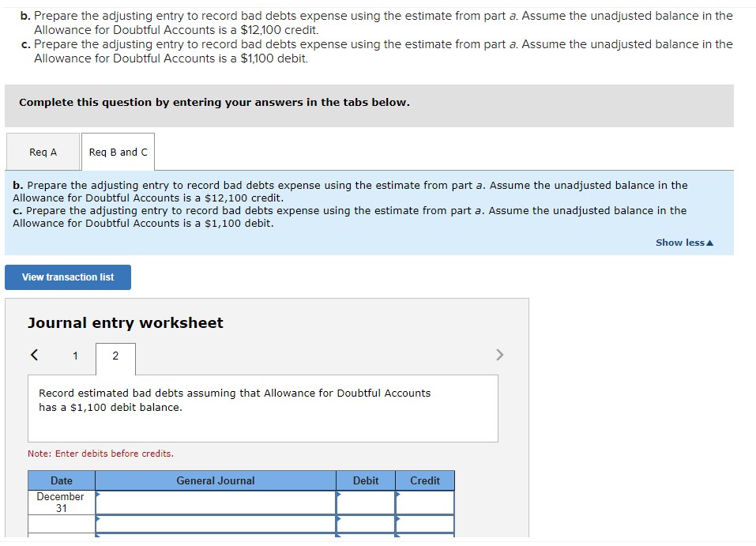Click the Credit triangle in the bottom row
The width and height of the screenshot is (756, 546).
pos(397,537)
